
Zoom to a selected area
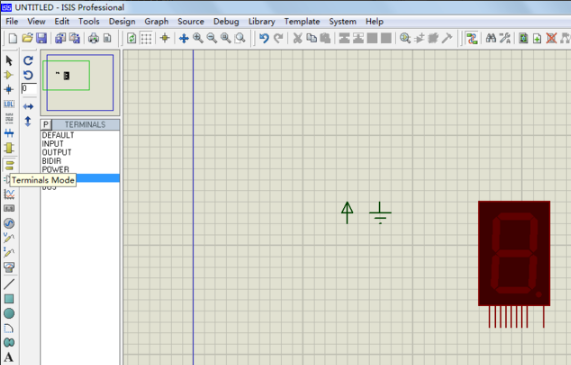tap(240, 38)
